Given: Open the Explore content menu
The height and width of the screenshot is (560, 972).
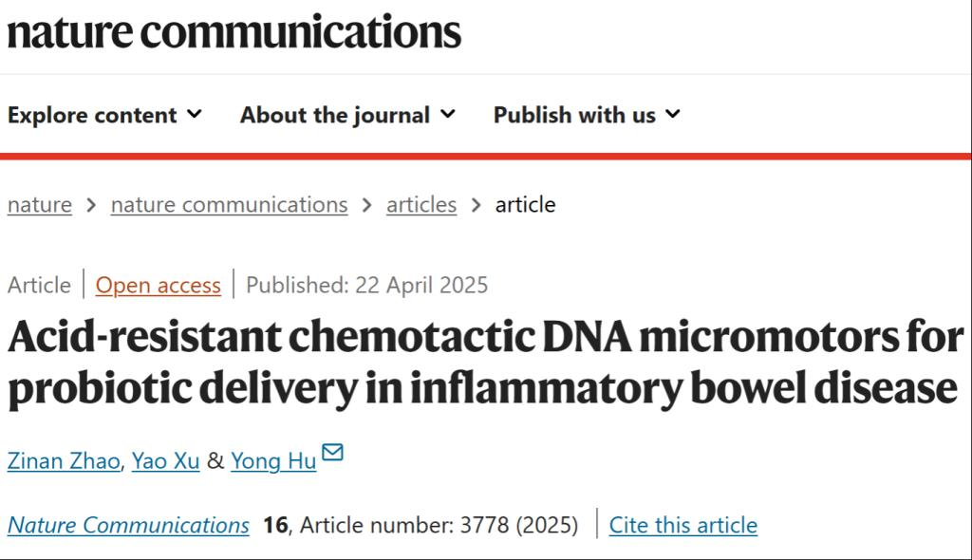Looking at the screenshot, I should (92, 116).
